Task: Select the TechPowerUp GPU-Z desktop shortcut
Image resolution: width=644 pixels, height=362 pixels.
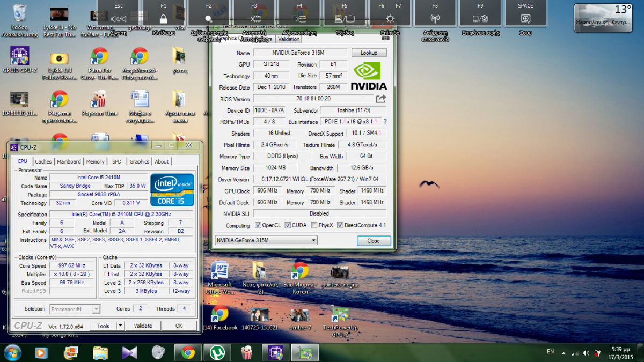Action: (340, 321)
